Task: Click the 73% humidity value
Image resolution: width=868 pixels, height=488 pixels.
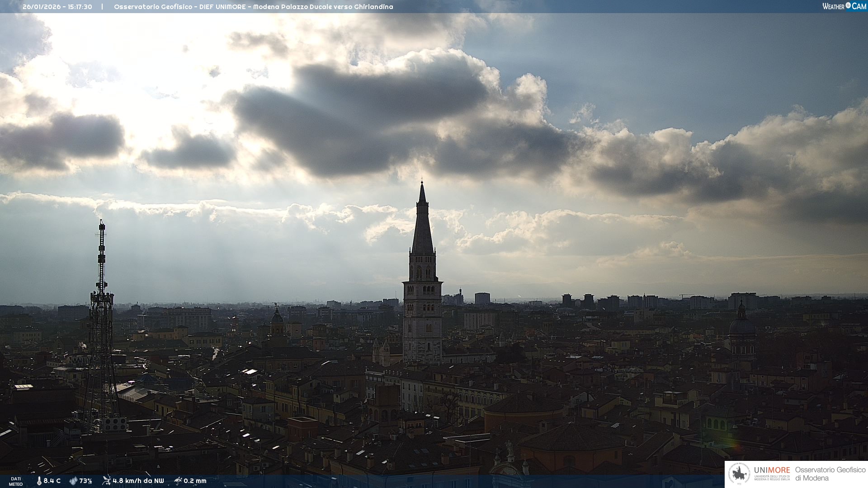Action: pos(85,481)
